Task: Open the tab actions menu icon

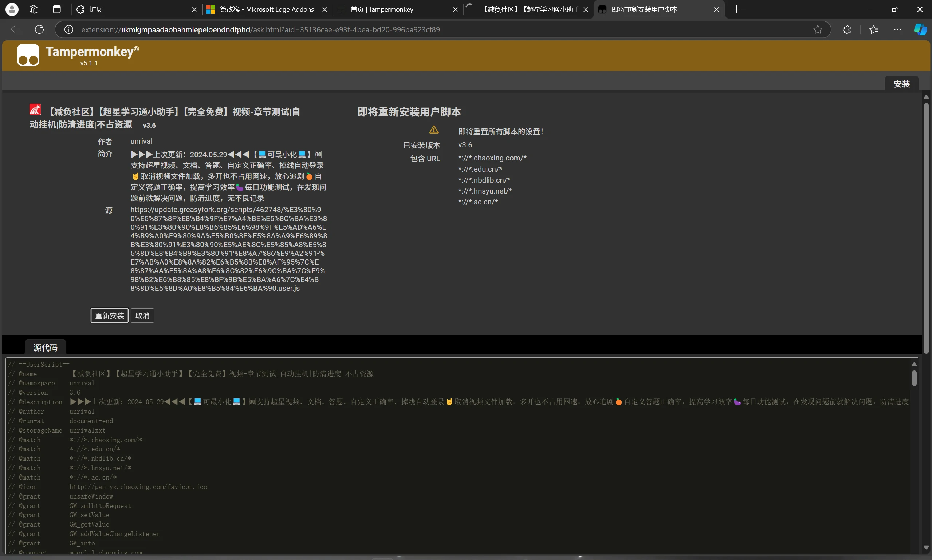Action: click(x=57, y=9)
